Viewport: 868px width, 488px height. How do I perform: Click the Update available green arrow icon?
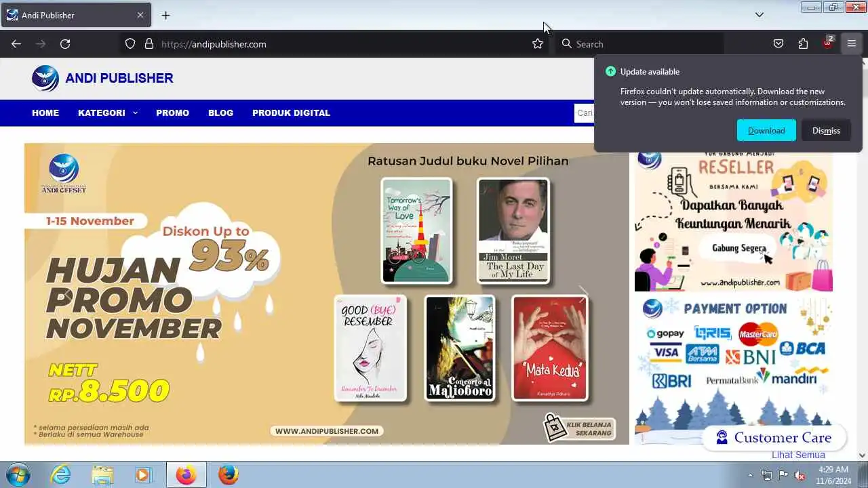point(610,71)
